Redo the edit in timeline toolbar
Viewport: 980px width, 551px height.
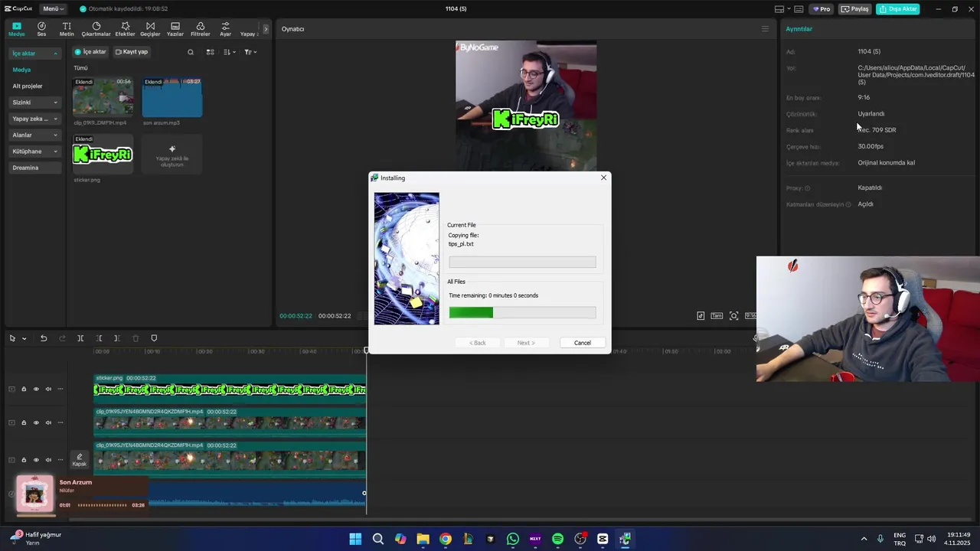(x=62, y=338)
